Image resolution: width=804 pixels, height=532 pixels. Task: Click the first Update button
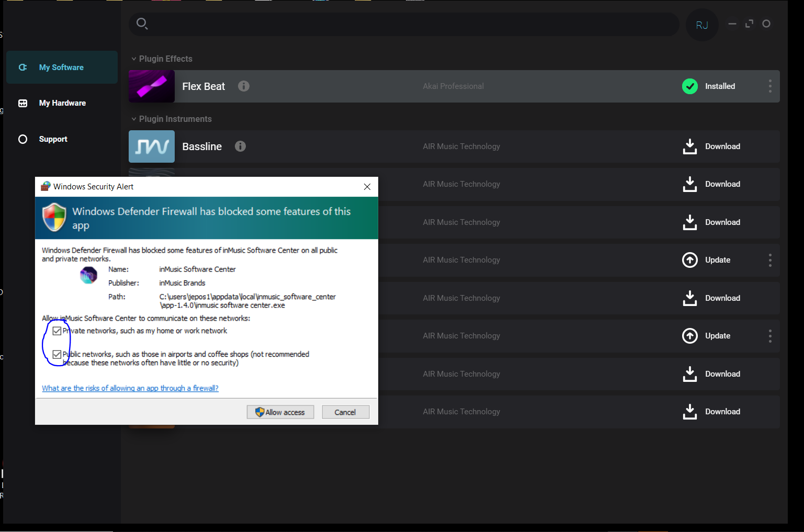click(x=706, y=260)
